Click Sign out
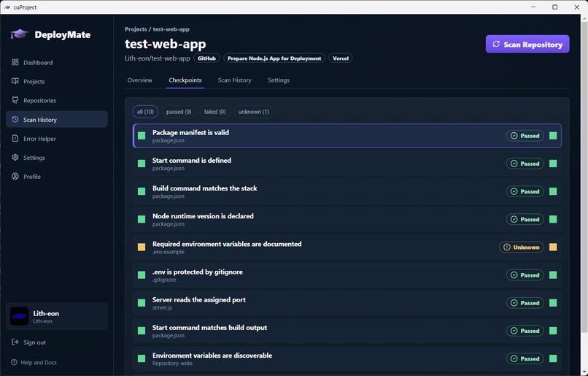 [29, 342]
